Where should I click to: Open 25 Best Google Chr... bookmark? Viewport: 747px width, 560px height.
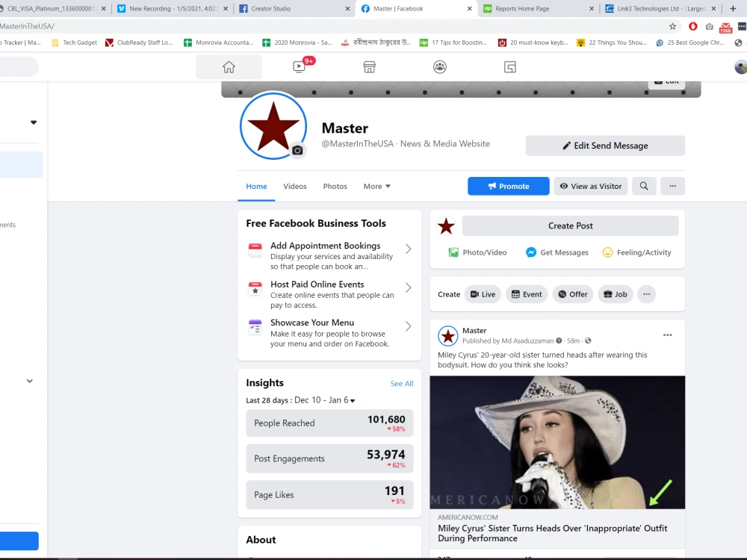click(x=689, y=43)
